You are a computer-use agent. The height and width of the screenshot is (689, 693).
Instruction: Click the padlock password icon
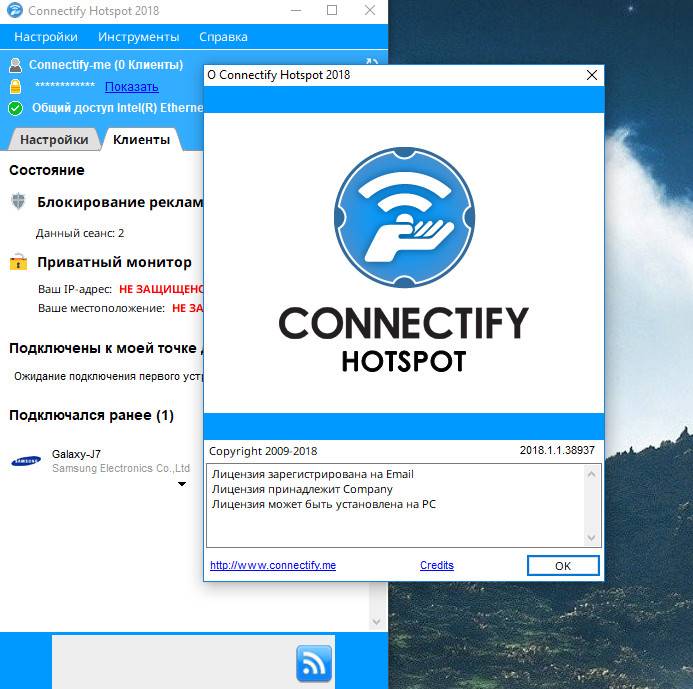[15, 87]
